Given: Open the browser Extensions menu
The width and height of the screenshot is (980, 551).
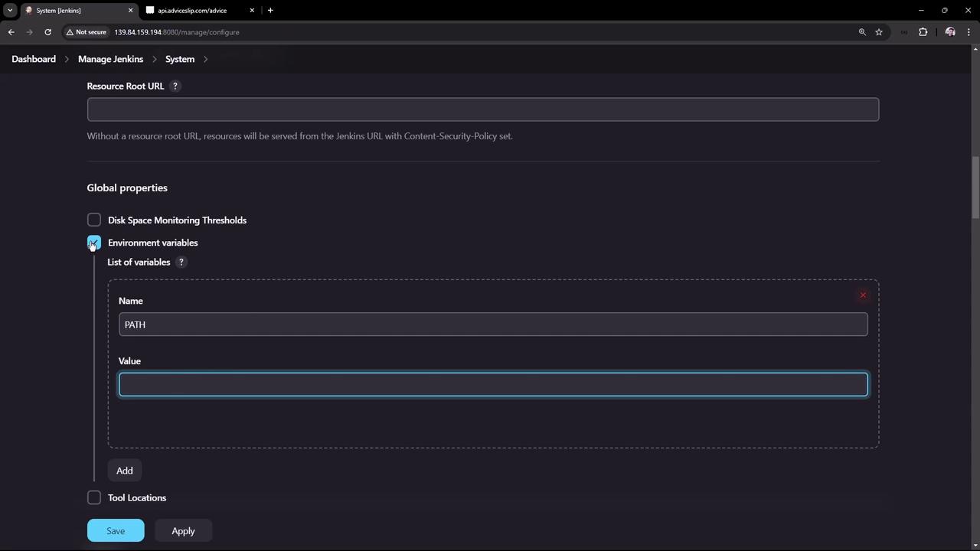Looking at the screenshot, I should tap(923, 32).
